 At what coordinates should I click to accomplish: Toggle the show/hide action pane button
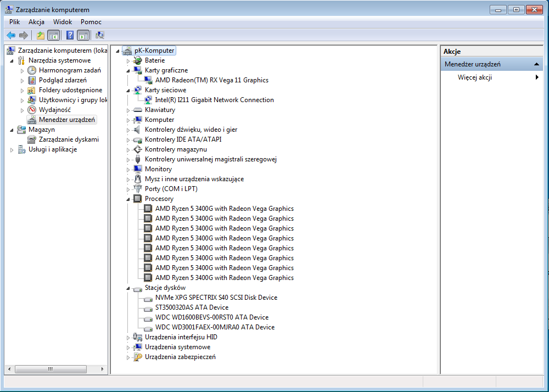pos(83,35)
